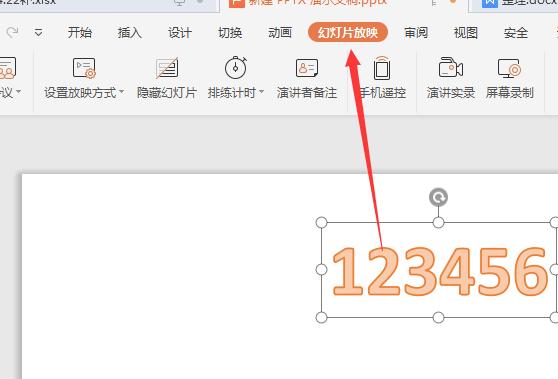The width and height of the screenshot is (558, 379).
Task: Switch to the 插入 ribbon tab
Action: click(x=130, y=33)
